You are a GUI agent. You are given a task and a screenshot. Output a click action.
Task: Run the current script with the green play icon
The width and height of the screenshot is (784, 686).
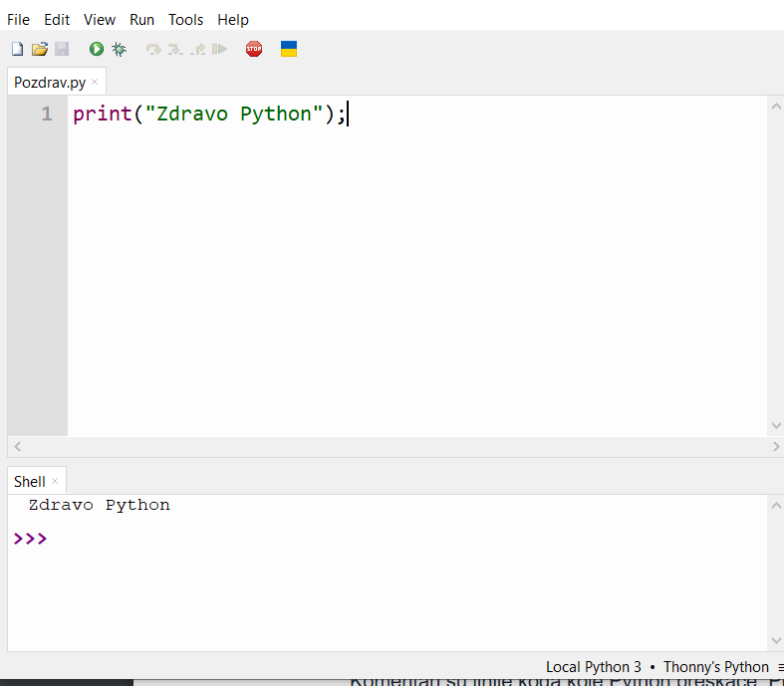tap(97, 49)
